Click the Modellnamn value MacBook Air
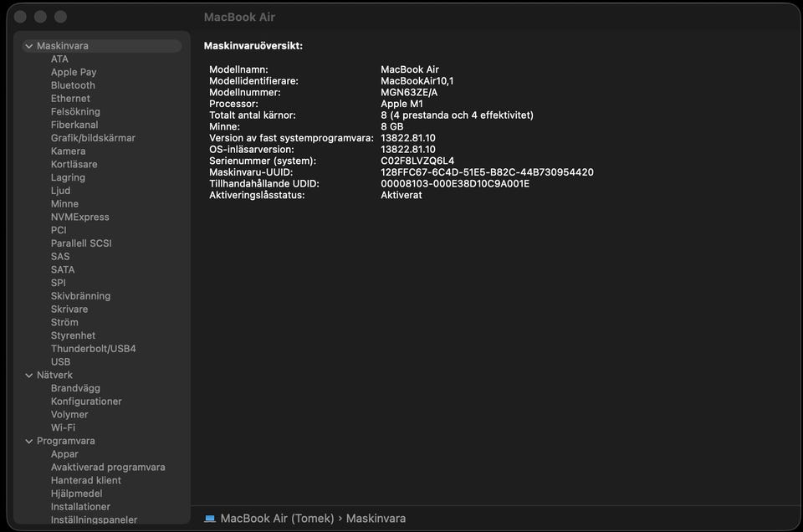Viewport: 803px width, 532px height. 410,69
